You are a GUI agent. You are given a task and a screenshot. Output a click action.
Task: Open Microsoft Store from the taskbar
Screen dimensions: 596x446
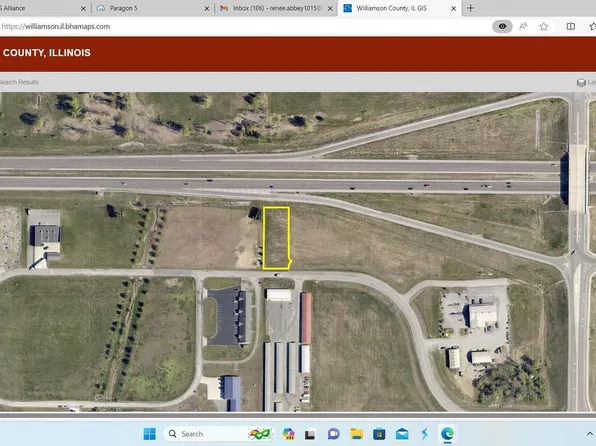379,434
